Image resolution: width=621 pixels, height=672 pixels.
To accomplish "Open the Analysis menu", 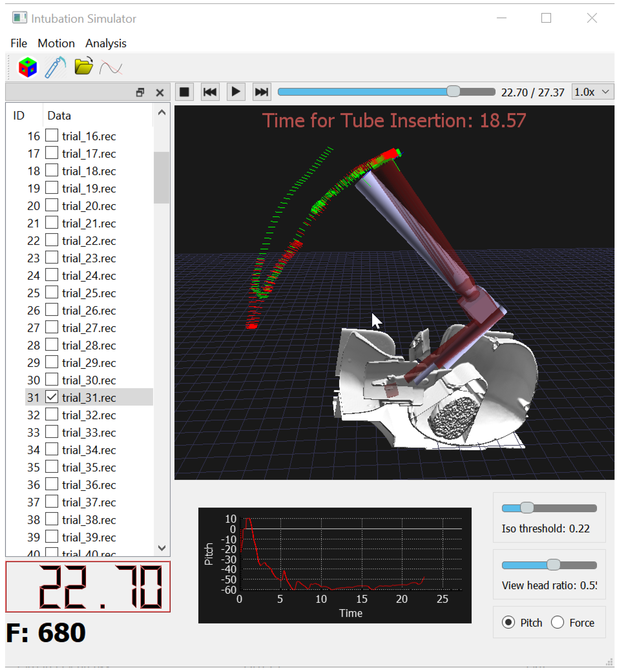I will 106,43.
